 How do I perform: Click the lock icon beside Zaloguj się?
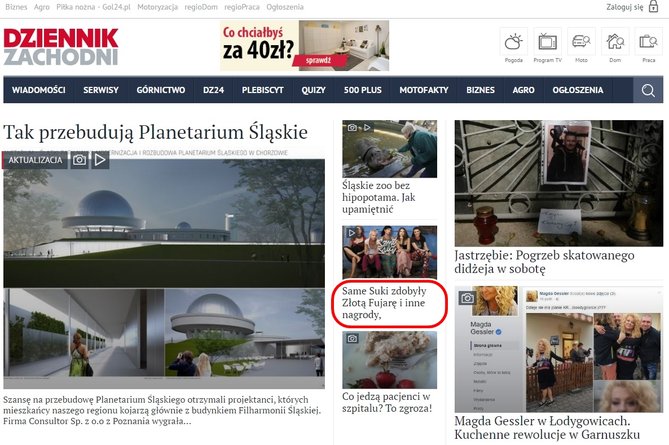coord(653,6)
